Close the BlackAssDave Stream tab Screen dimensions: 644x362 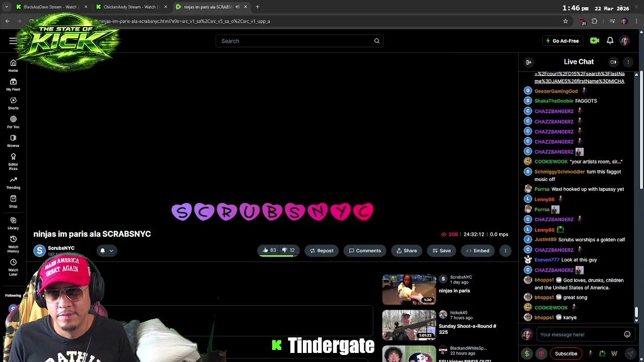(86, 7)
